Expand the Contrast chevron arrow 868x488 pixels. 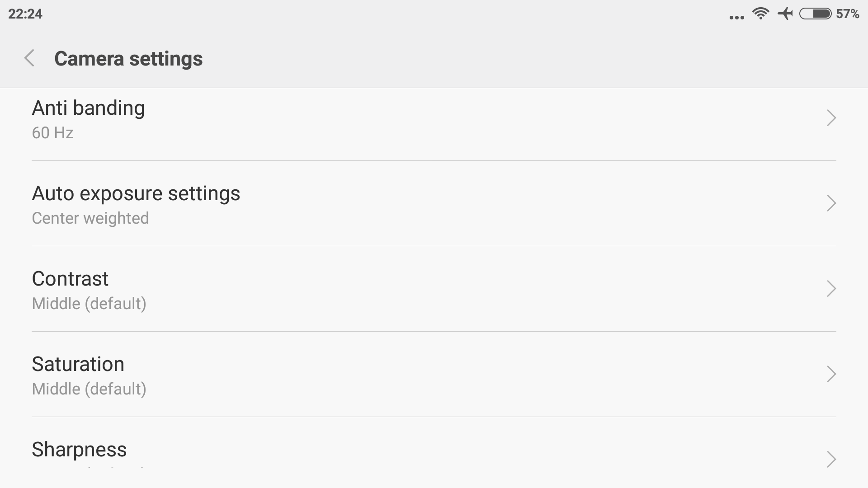[831, 289]
